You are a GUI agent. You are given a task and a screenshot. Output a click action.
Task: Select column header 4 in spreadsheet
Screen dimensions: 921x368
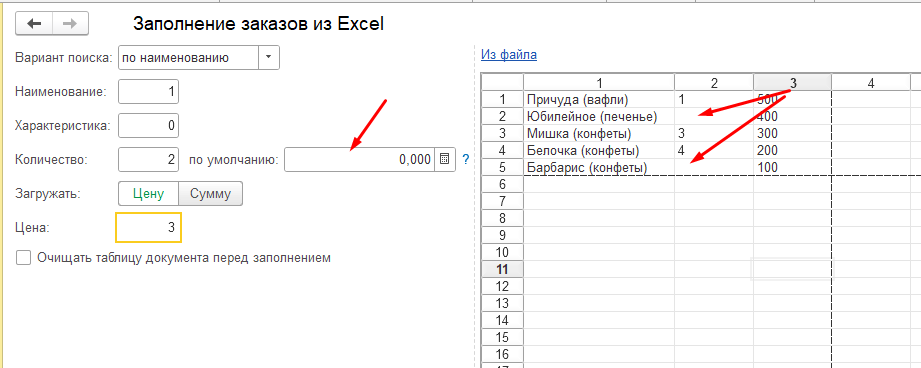(871, 83)
